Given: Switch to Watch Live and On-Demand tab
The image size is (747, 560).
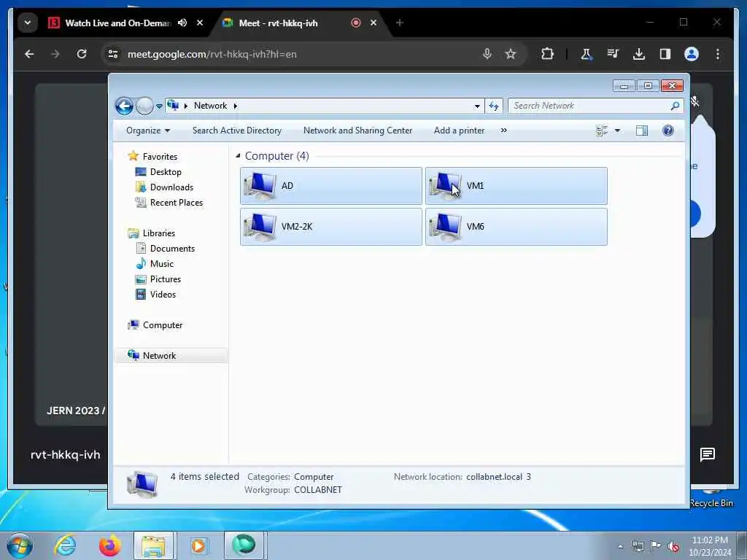Looking at the screenshot, I should pyautogui.click(x=117, y=23).
